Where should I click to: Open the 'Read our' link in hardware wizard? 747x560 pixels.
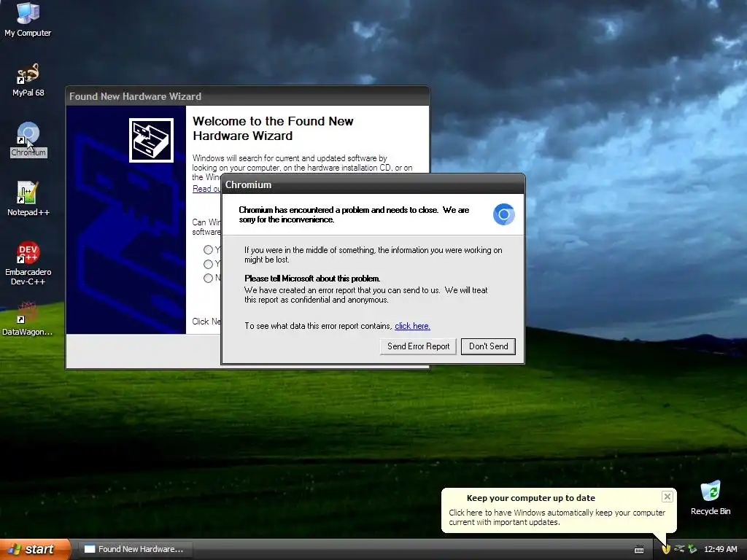coord(206,189)
